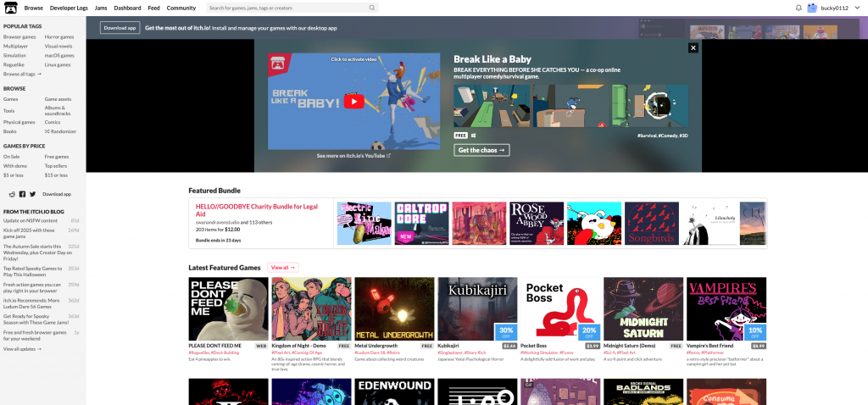868x405 pixels.
Task: Open On Sale games link
Action: [12, 157]
